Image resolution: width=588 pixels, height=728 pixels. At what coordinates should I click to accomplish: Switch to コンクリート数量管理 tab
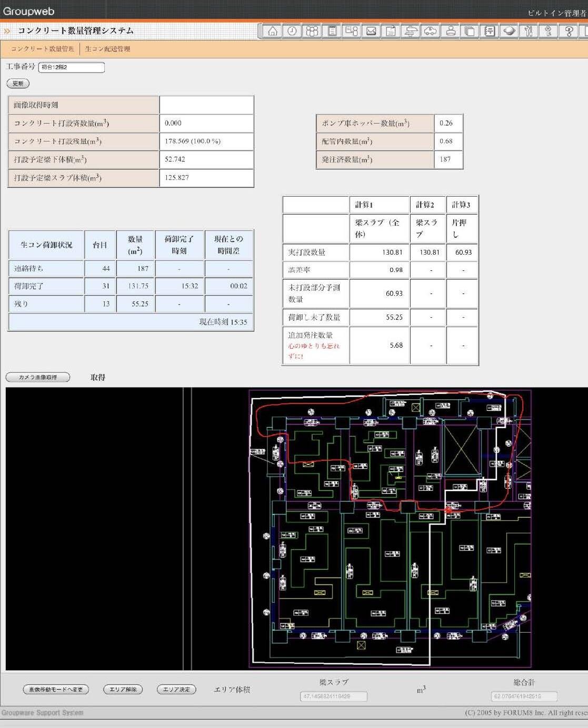tap(43, 49)
